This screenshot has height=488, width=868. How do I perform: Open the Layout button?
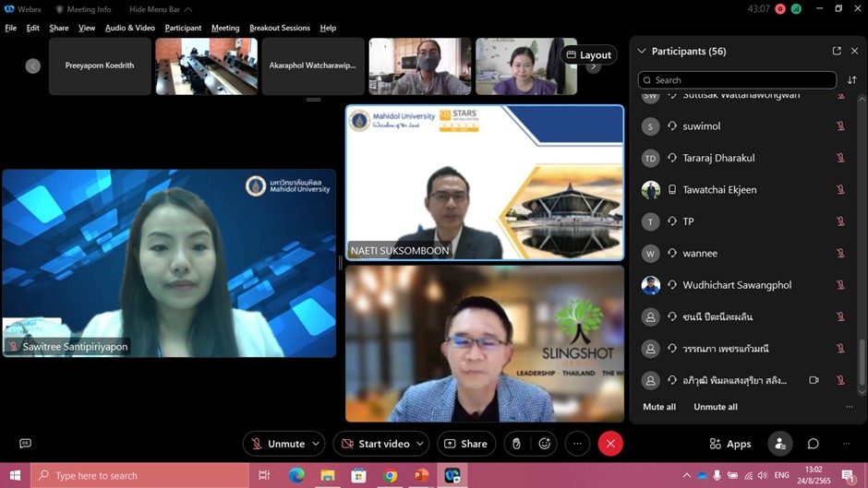click(589, 54)
